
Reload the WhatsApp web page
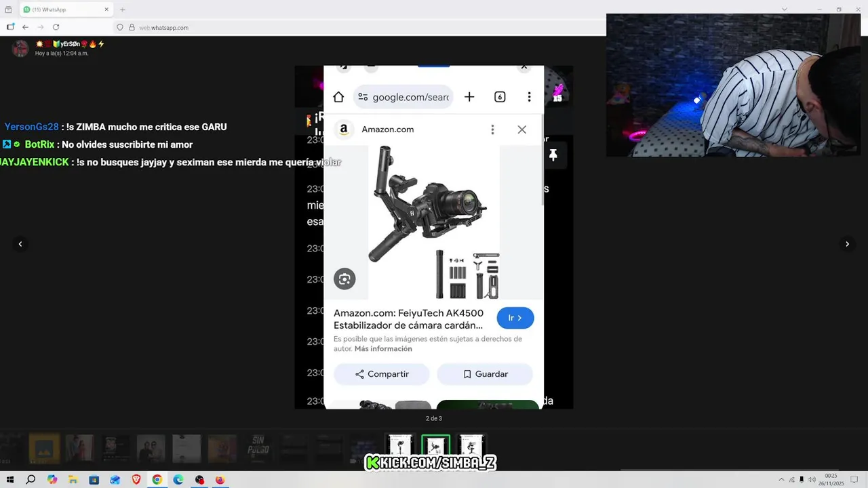56,27
